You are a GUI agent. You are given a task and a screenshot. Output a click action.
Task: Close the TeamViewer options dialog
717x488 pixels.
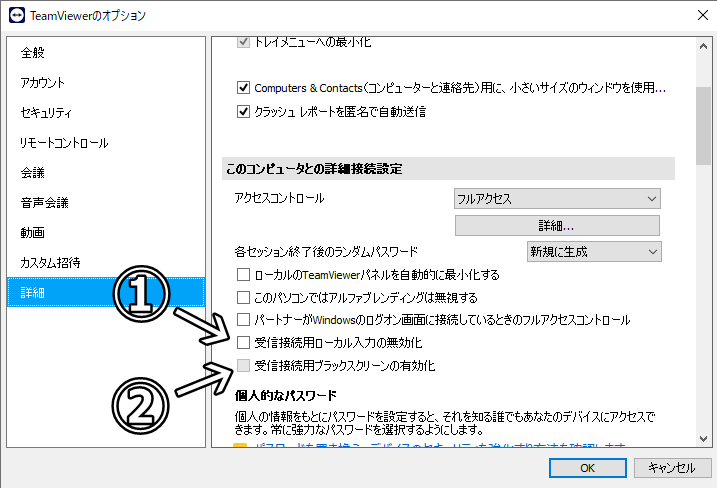(703, 15)
